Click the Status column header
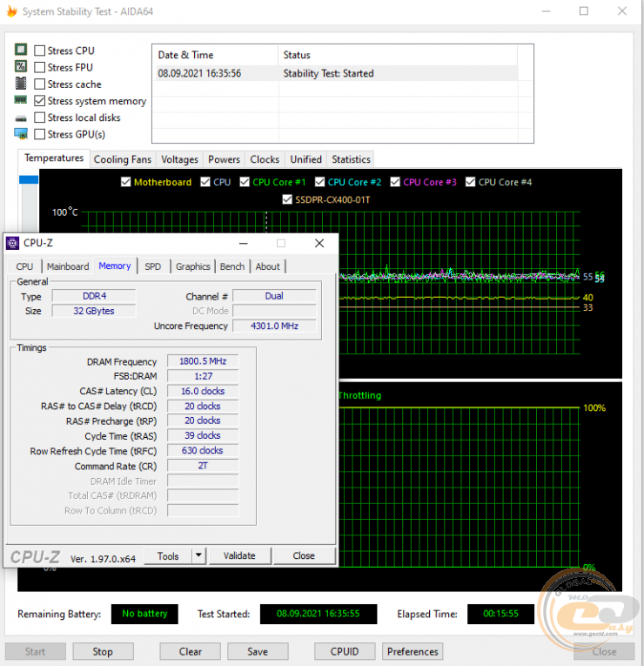This screenshot has height=666, width=644. [x=398, y=55]
